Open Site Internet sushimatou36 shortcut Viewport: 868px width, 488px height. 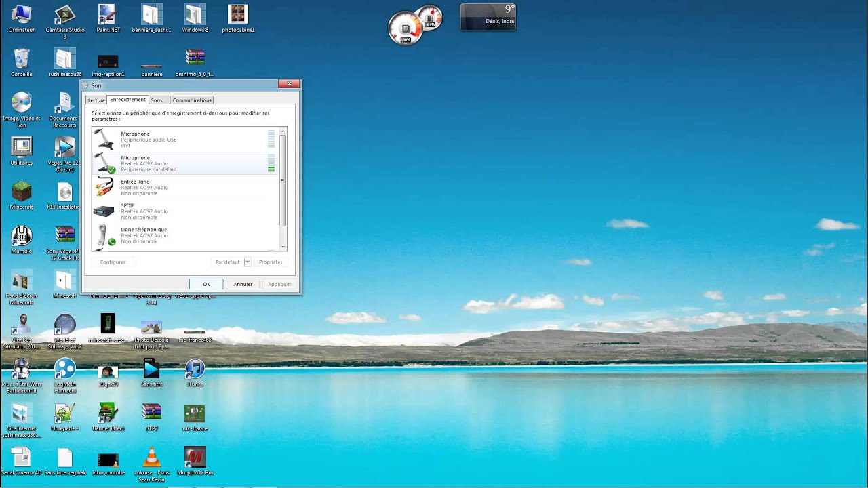pos(21,419)
